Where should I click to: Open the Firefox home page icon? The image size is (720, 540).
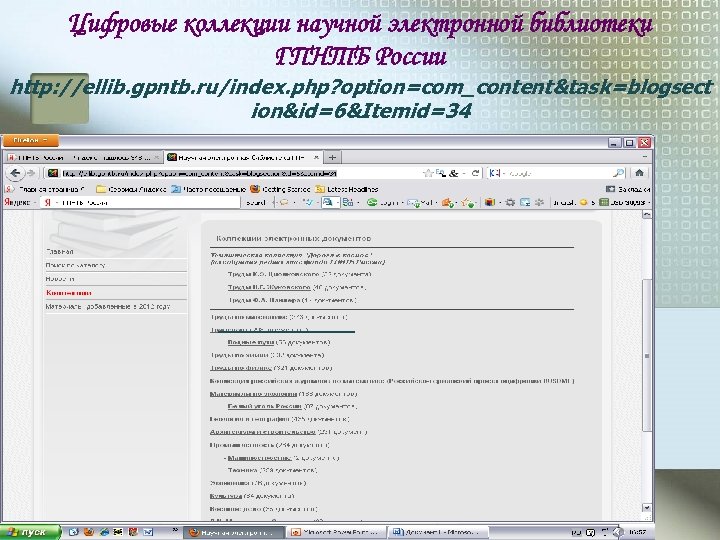click(x=639, y=173)
